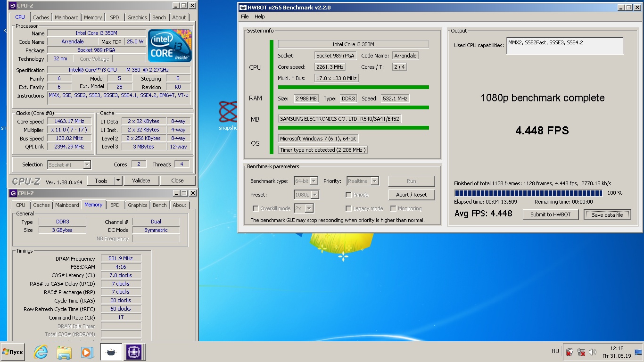Open Windows Explorer folder taskbar icon
Screen dimensions: 644x362
[x=64, y=352]
